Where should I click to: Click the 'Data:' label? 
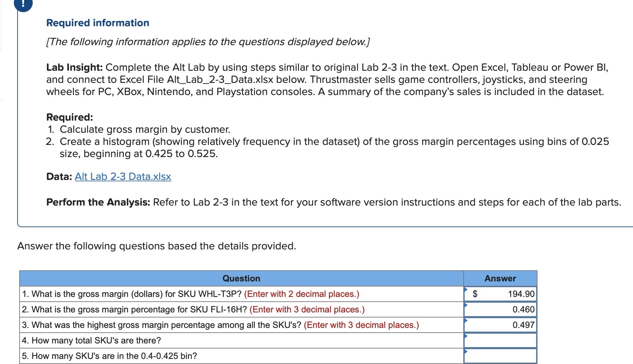point(59,177)
